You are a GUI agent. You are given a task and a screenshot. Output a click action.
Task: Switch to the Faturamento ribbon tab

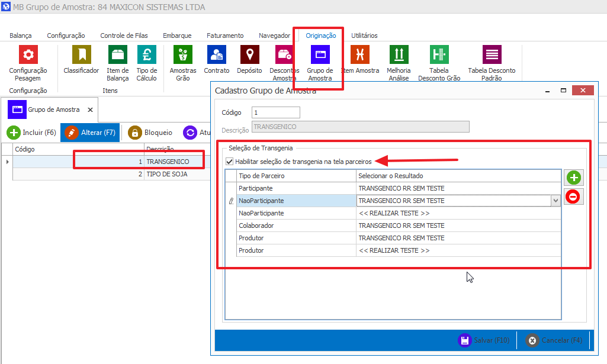[x=225, y=36]
